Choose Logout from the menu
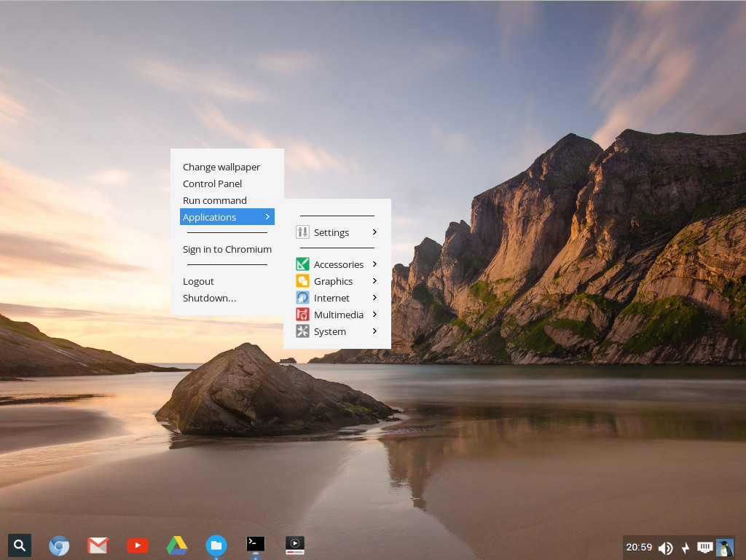 198,281
